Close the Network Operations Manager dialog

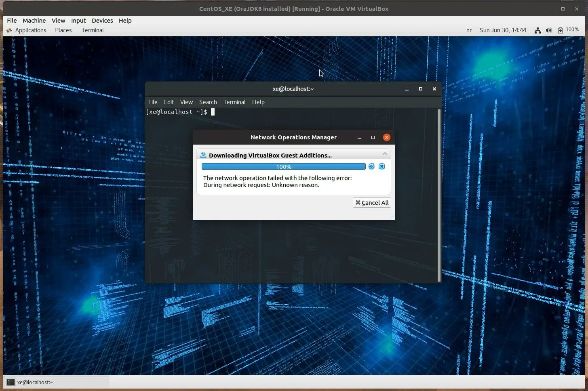click(x=387, y=137)
